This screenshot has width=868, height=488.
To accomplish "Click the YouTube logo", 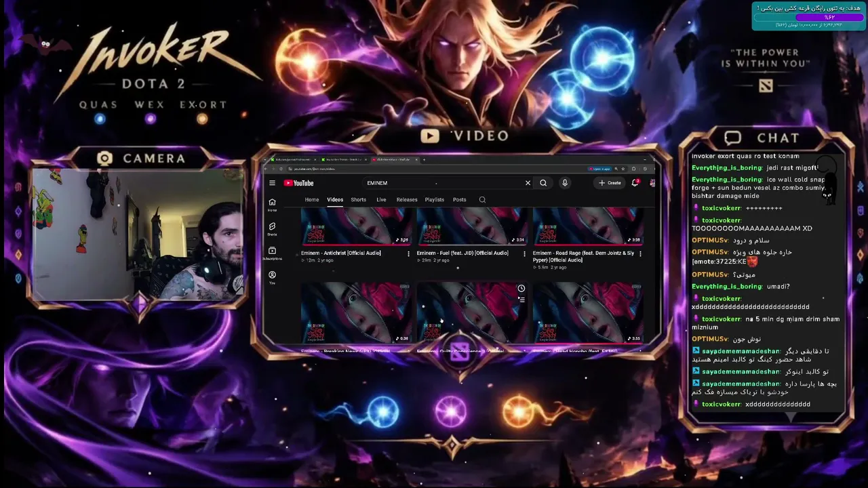I will tap(299, 183).
